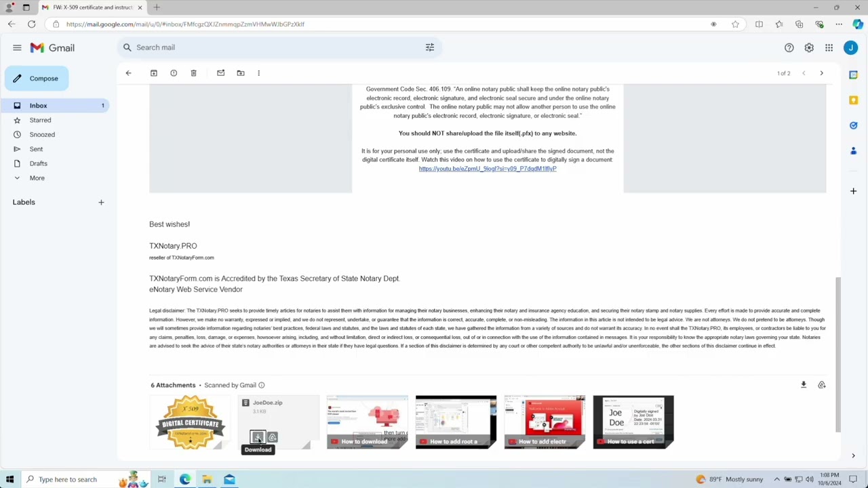The width and height of the screenshot is (868, 488).
Task: Open Gmail Settings gear
Action: pyautogui.click(x=809, y=48)
